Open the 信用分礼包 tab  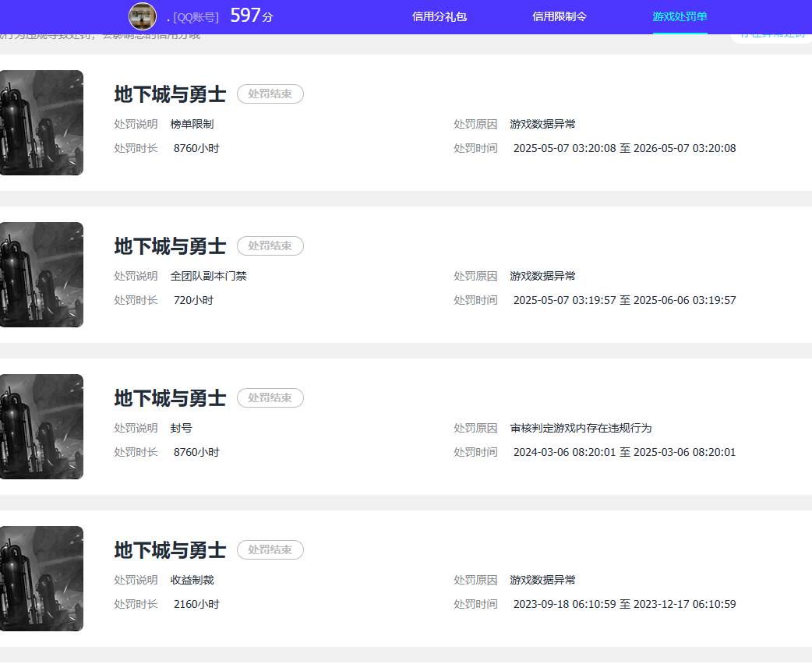440,16
